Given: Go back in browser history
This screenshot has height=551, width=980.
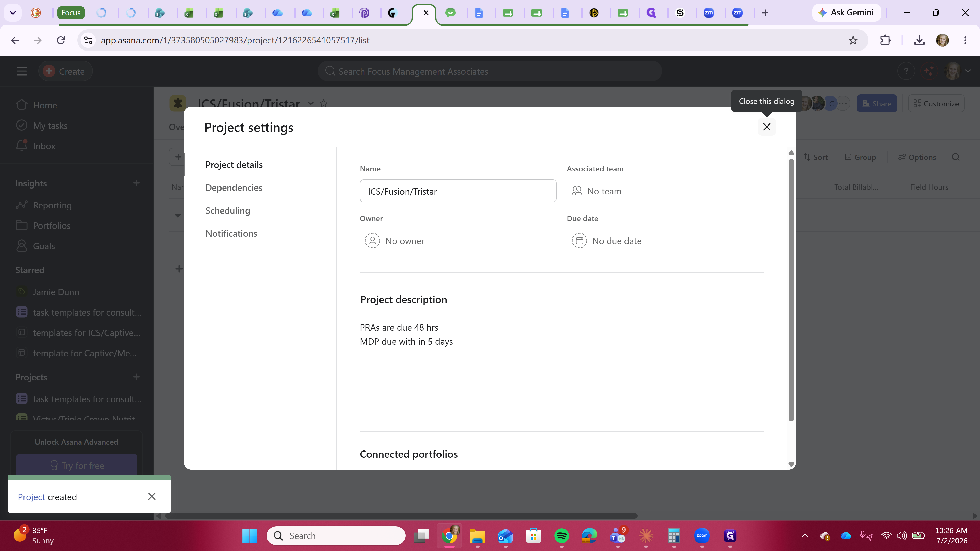Looking at the screenshot, I should (x=15, y=40).
